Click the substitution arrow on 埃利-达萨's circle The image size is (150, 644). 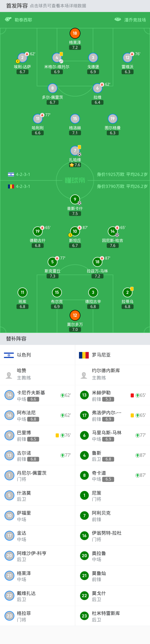(27, 54)
